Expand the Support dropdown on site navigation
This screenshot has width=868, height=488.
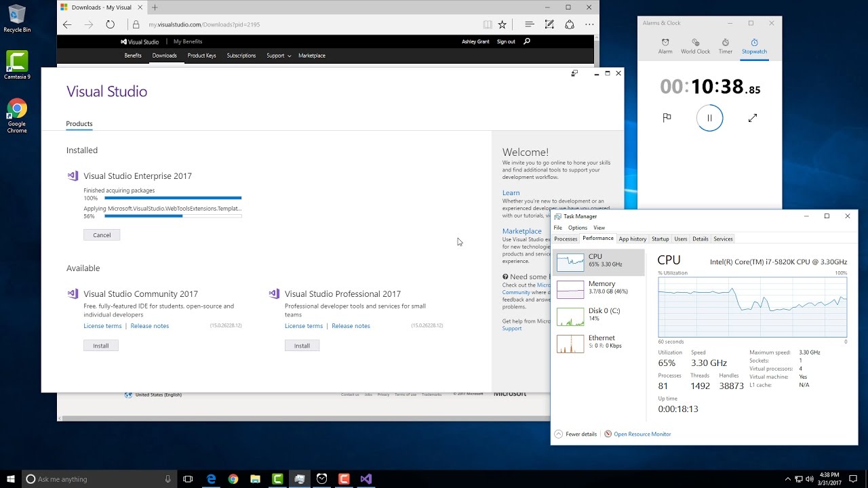pyautogui.click(x=279, y=56)
